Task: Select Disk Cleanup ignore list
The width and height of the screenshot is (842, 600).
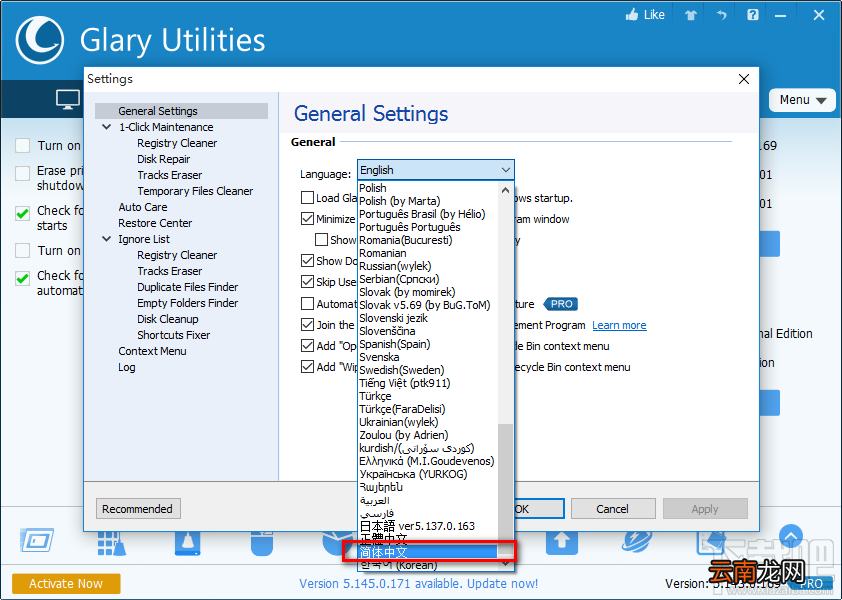Action: [168, 319]
